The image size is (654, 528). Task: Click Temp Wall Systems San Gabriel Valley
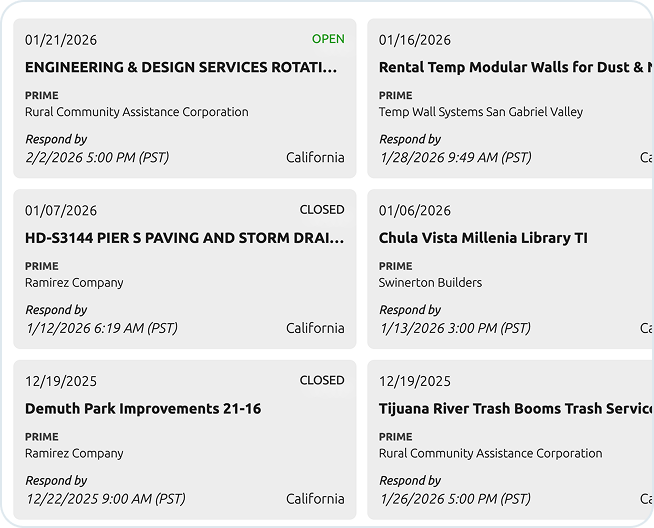pyautogui.click(x=480, y=112)
